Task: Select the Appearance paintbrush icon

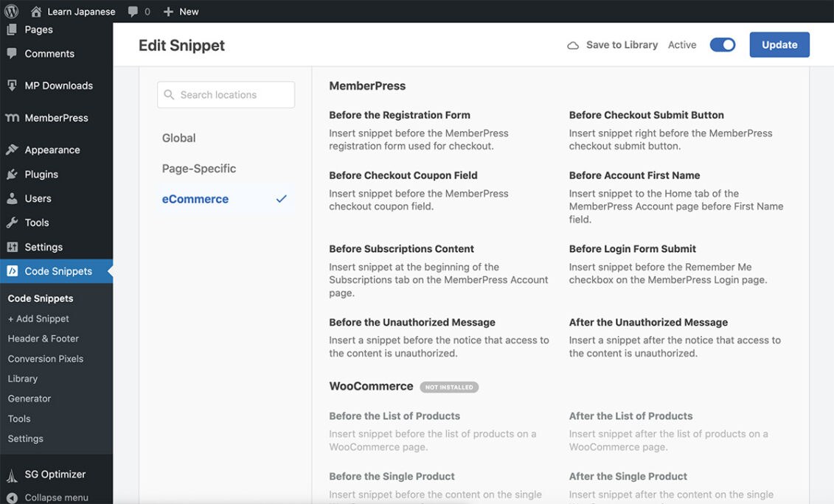Action: [x=13, y=150]
